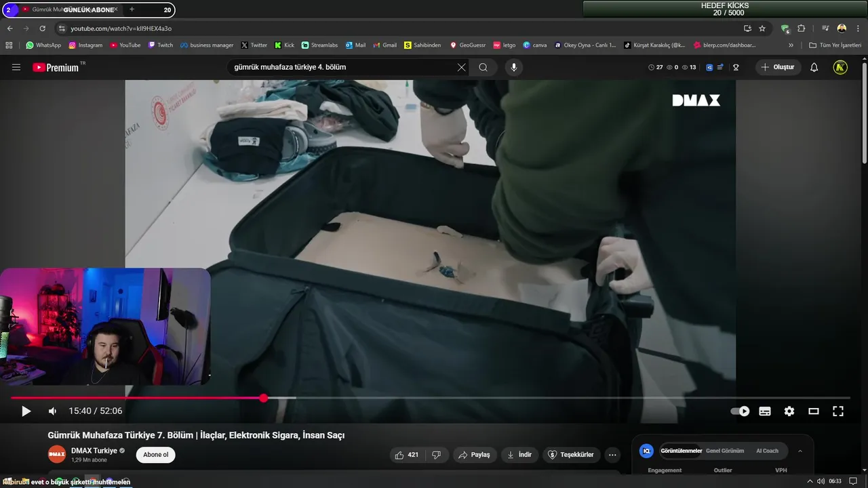
Task: Click the progress bar scrubber dot
Action: tap(264, 398)
